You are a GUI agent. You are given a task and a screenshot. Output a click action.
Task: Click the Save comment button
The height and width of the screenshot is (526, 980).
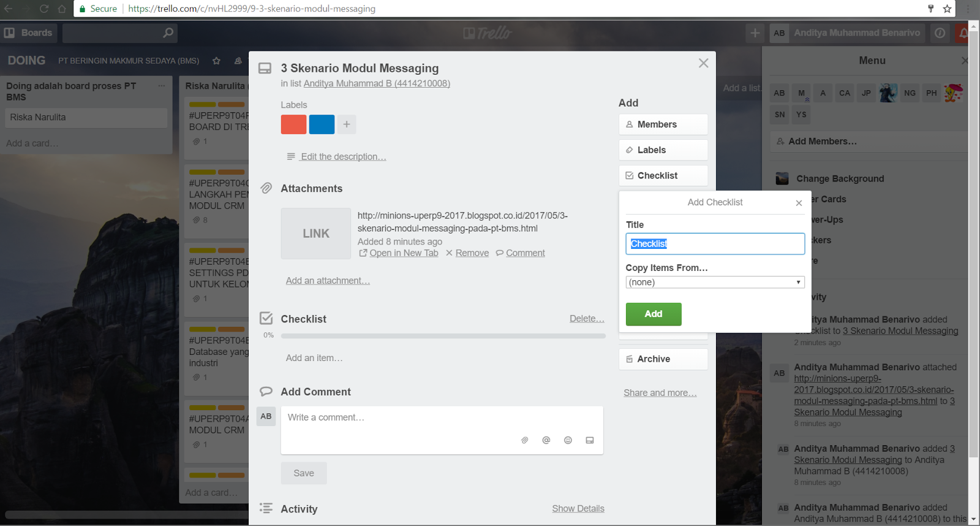[x=304, y=473]
